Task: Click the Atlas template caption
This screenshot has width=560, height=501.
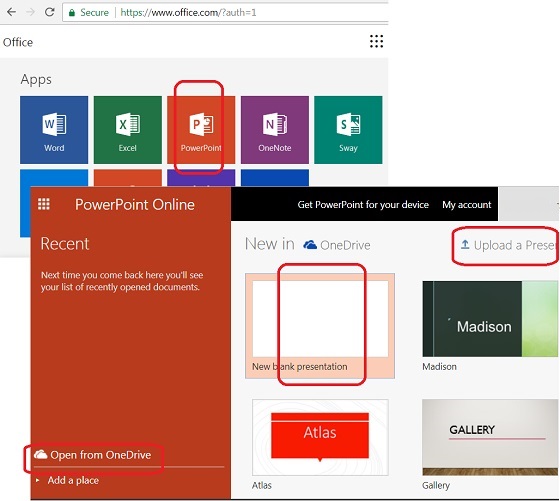Action: 262,485
